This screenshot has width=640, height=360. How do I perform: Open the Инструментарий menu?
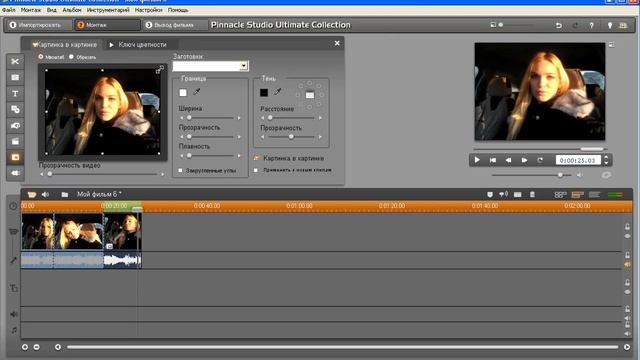pyautogui.click(x=108, y=10)
